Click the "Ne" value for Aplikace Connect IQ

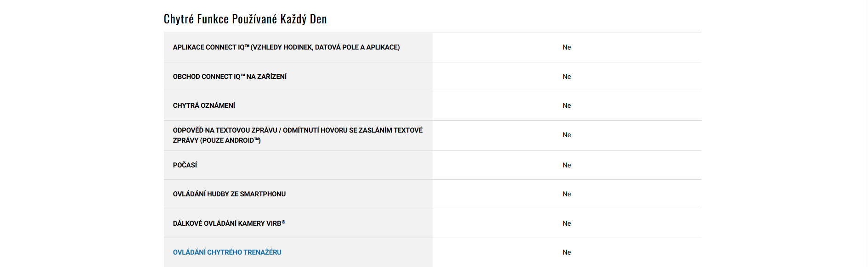point(567,47)
